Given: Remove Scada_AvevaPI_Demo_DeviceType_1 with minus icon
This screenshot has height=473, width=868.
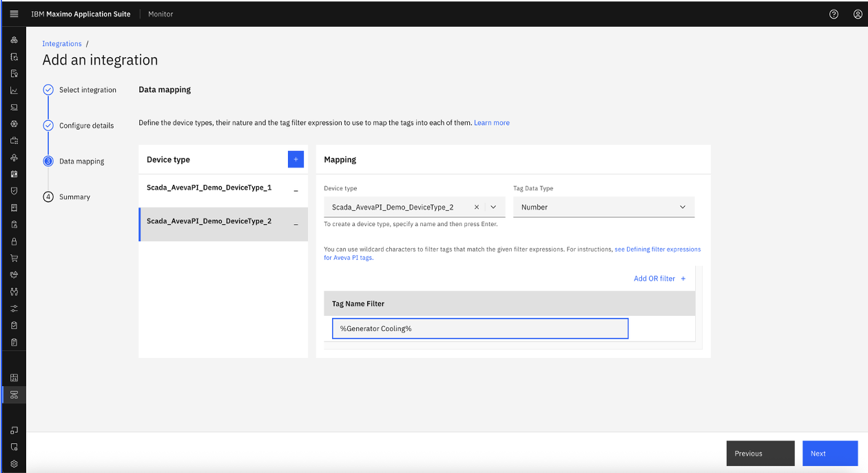Looking at the screenshot, I should 296,190.
